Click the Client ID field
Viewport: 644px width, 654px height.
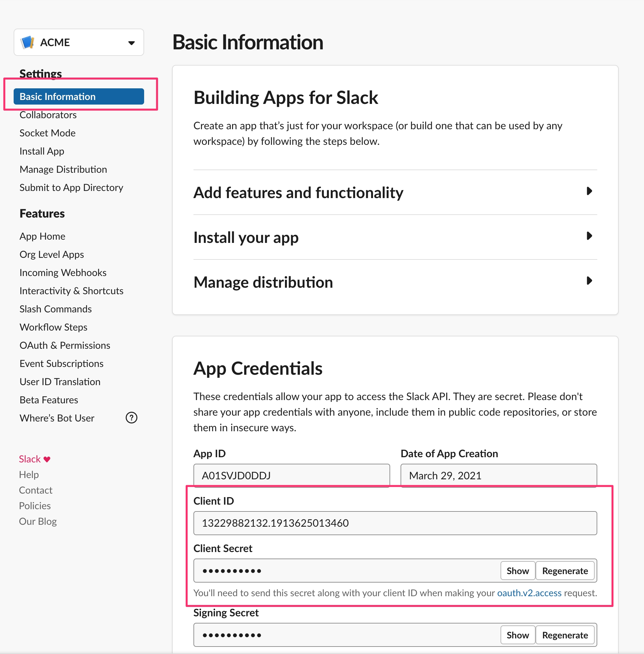(395, 523)
